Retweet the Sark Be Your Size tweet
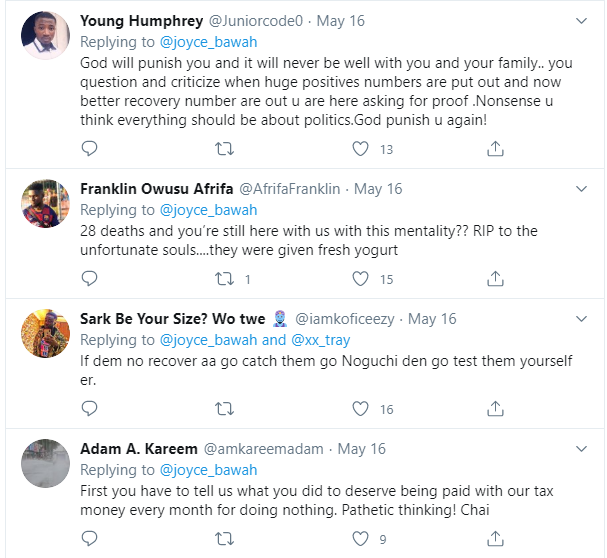The image size is (607, 558). coord(225,408)
